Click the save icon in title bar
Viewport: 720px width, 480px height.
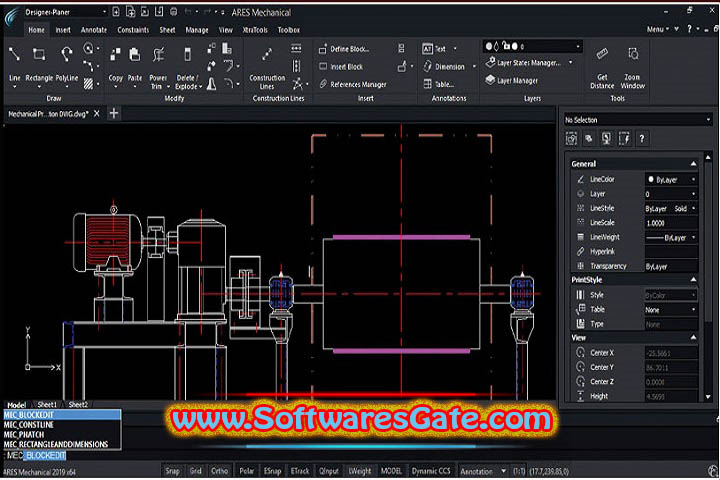coord(159,12)
